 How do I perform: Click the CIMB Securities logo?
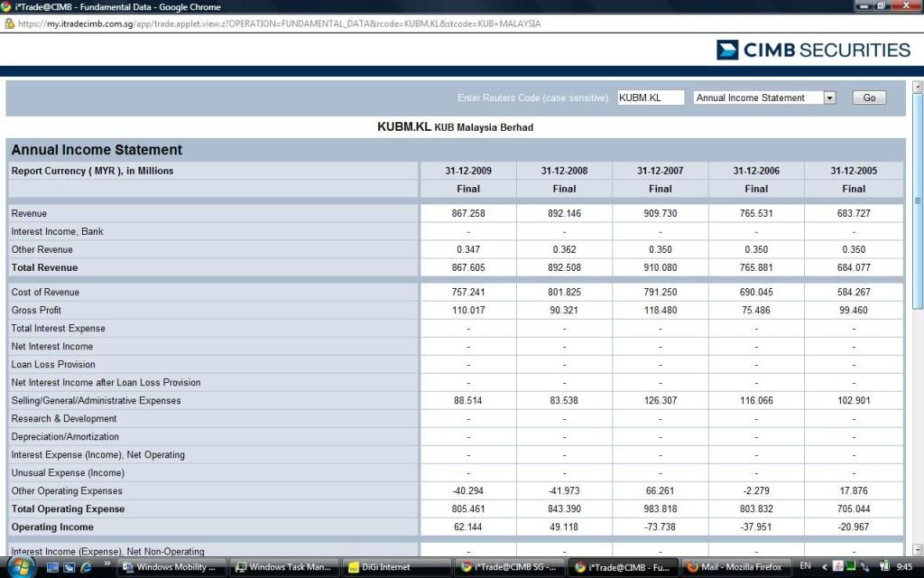813,50
